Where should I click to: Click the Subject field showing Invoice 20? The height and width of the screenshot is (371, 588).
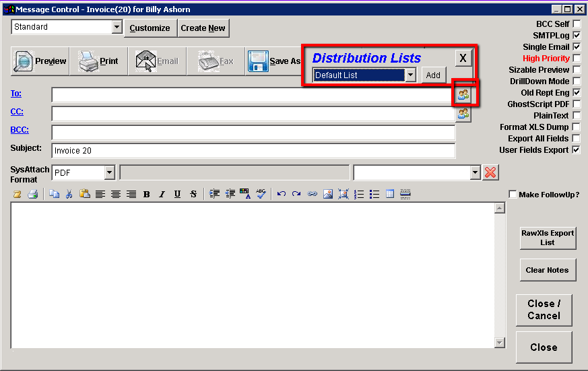(x=253, y=151)
